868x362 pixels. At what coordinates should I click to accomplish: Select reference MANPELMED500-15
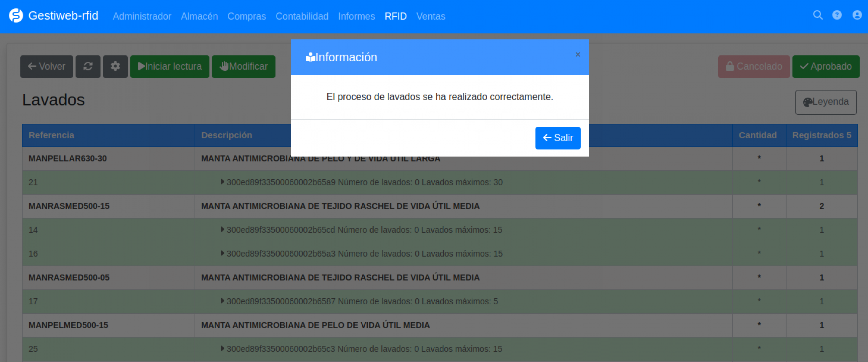(x=68, y=325)
